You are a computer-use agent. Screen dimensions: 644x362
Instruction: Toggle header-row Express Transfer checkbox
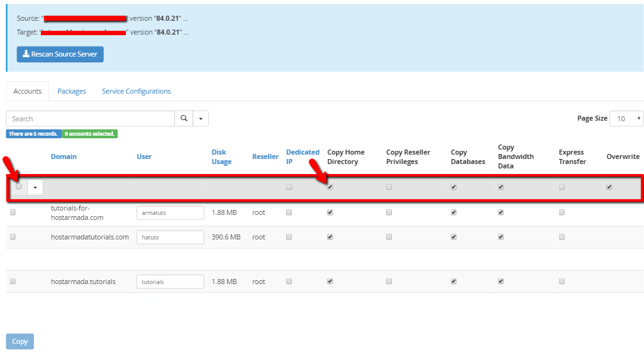[562, 187]
